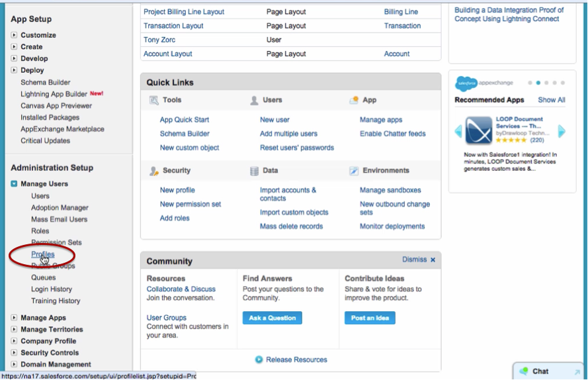Dismiss the Community panel

pos(414,260)
